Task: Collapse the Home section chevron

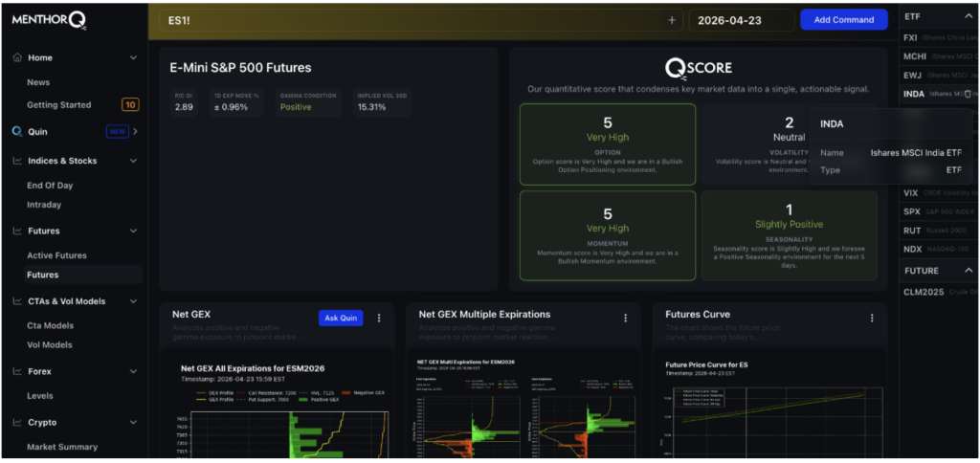Action: [x=133, y=57]
